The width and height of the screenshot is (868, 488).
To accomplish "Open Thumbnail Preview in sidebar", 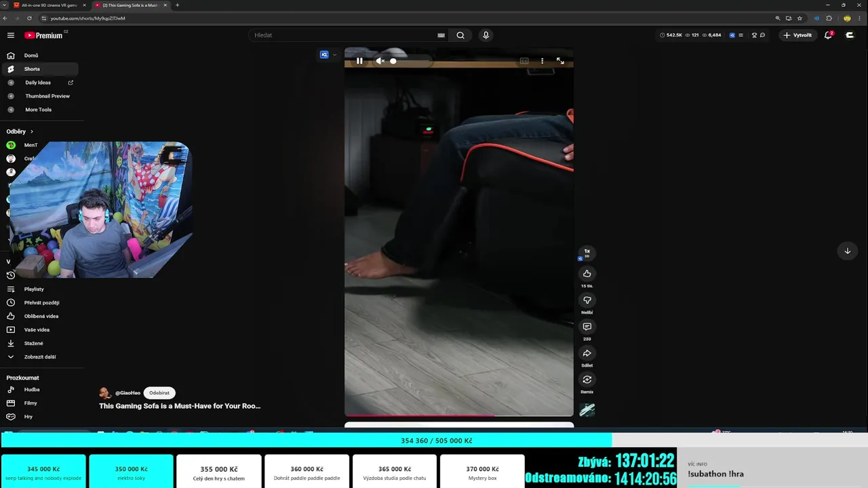I will pos(41,96).
